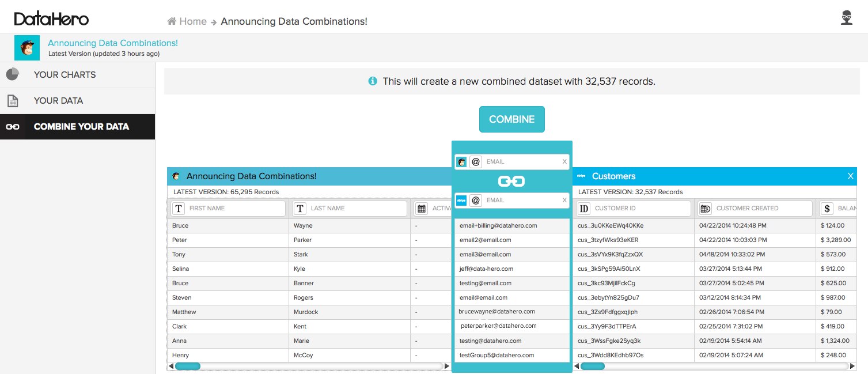This screenshot has height=374, width=868.
Task: Click the 'Tony' first name cell
Action: coord(228,255)
